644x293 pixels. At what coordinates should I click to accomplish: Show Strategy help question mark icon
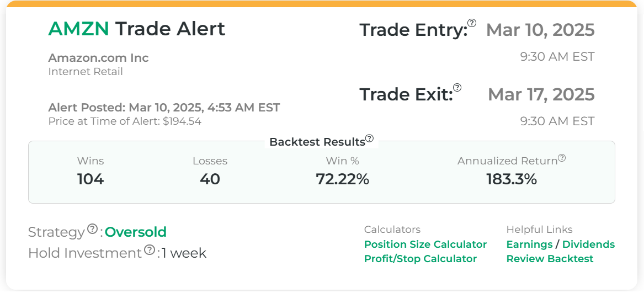tap(92, 229)
